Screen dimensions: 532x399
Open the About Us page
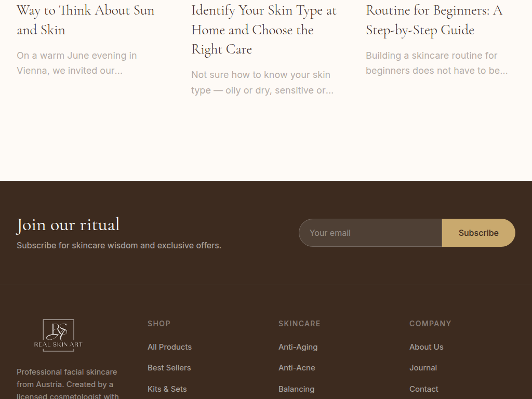(426, 347)
